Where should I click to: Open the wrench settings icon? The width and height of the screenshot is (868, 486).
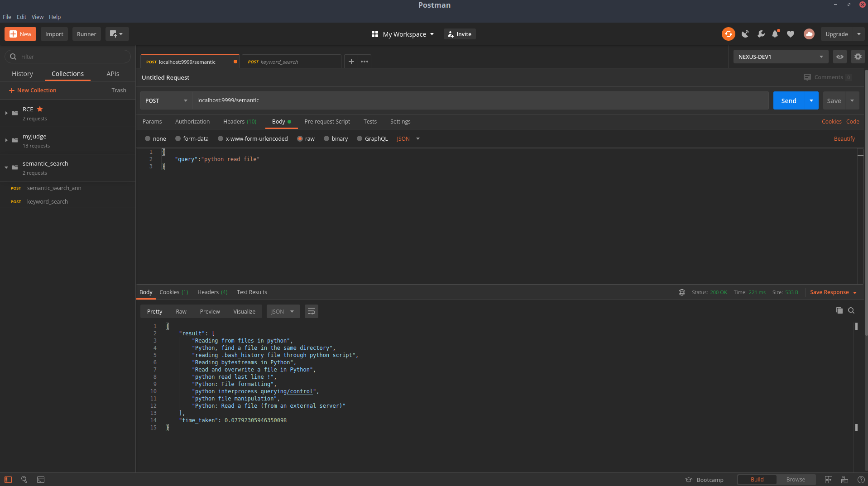pyautogui.click(x=761, y=34)
